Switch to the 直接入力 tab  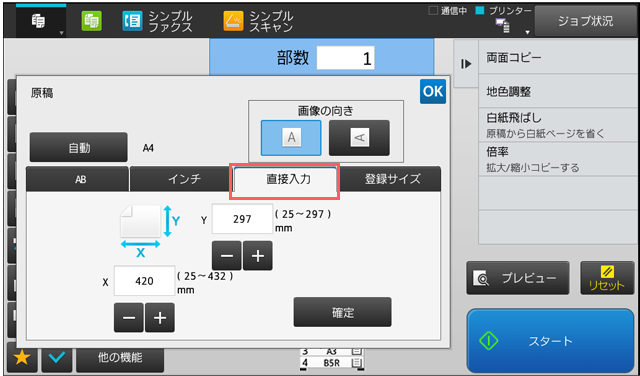pyautogui.click(x=285, y=180)
